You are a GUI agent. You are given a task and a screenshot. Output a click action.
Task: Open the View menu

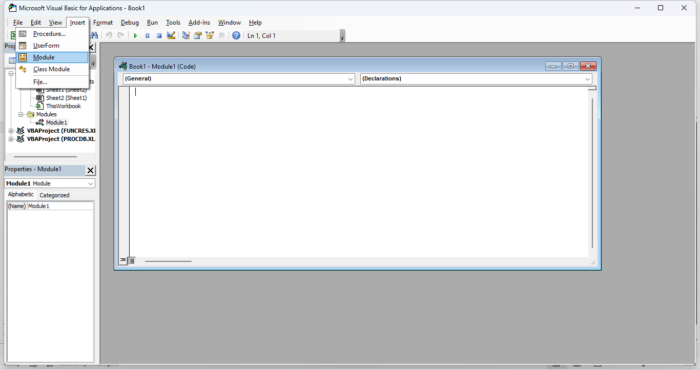[x=55, y=22]
